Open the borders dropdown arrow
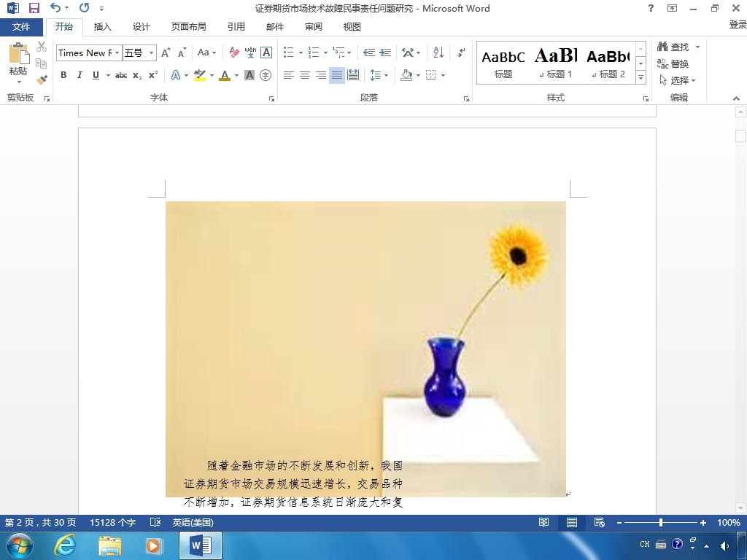The image size is (747, 560). point(443,75)
